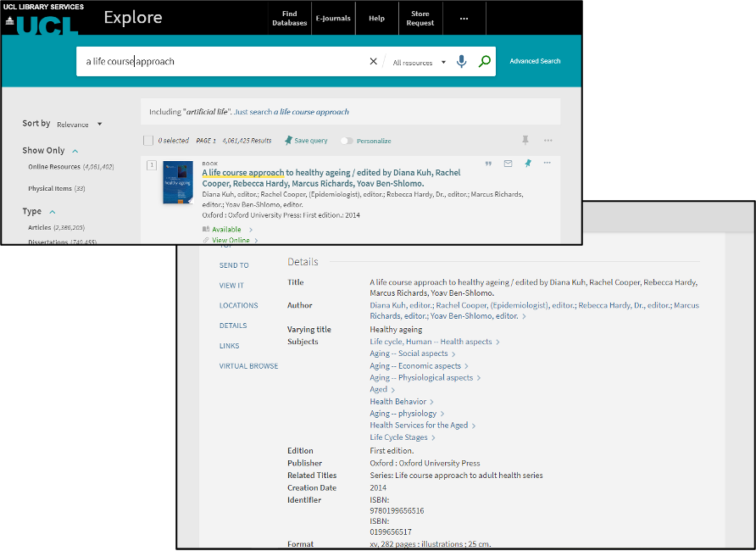The height and width of the screenshot is (551, 756).
Task: Jump to LINKS section
Action: [x=229, y=346]
